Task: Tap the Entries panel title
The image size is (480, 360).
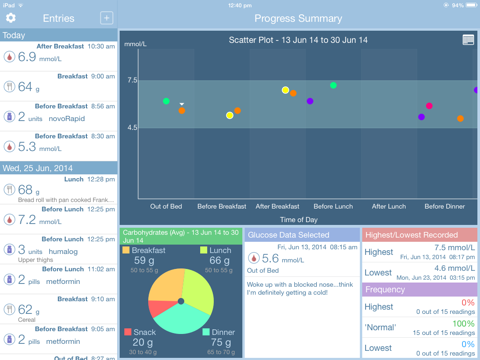Action: 59,18
